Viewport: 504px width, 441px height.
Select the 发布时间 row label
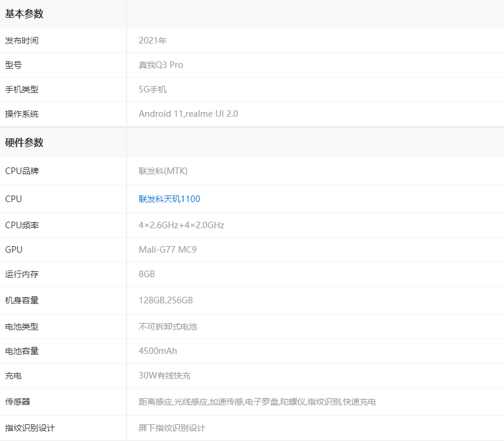22,41
